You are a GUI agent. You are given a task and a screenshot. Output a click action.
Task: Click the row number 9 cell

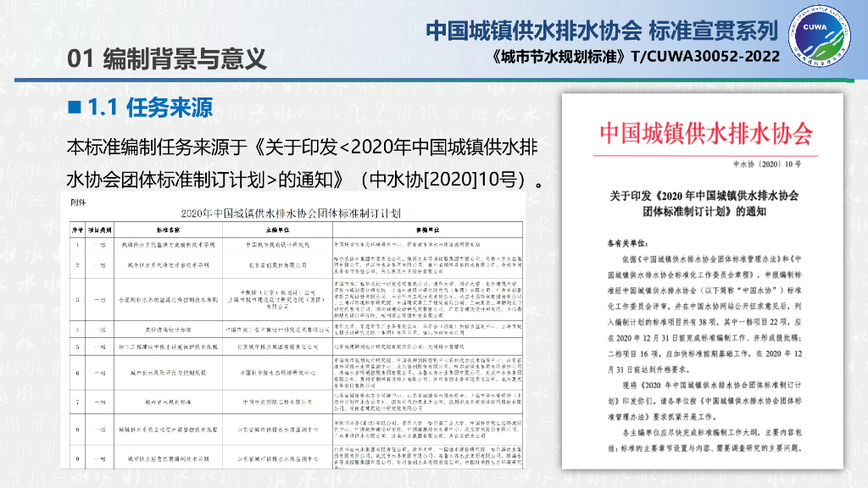[x=77, y=458]
